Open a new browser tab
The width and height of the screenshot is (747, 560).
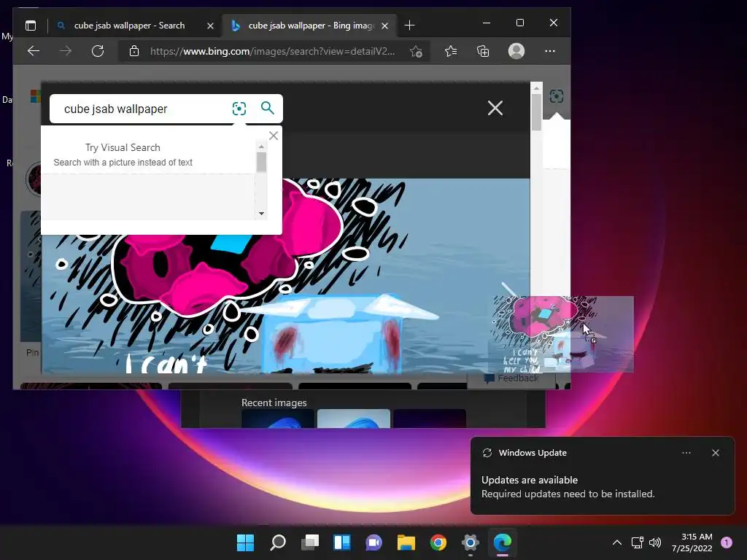409,26
